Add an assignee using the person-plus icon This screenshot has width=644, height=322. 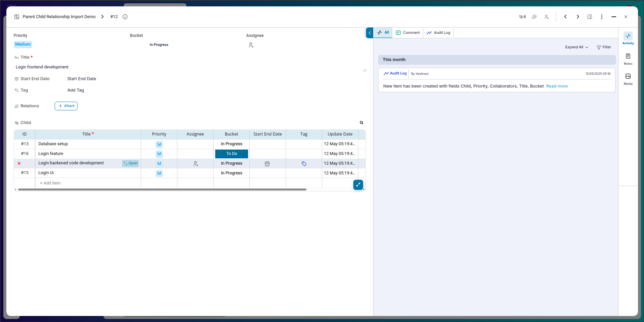251,45
